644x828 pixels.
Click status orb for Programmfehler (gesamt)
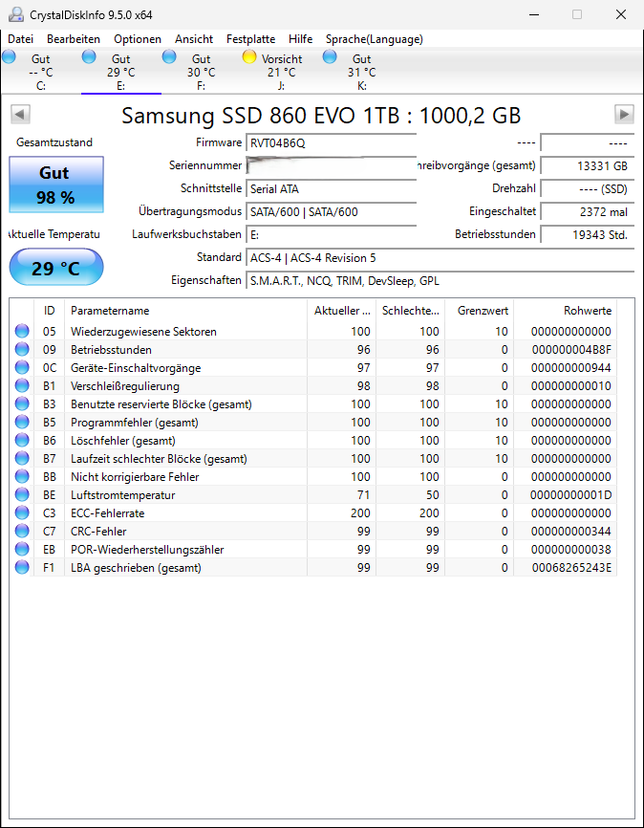tap(22, 422)
